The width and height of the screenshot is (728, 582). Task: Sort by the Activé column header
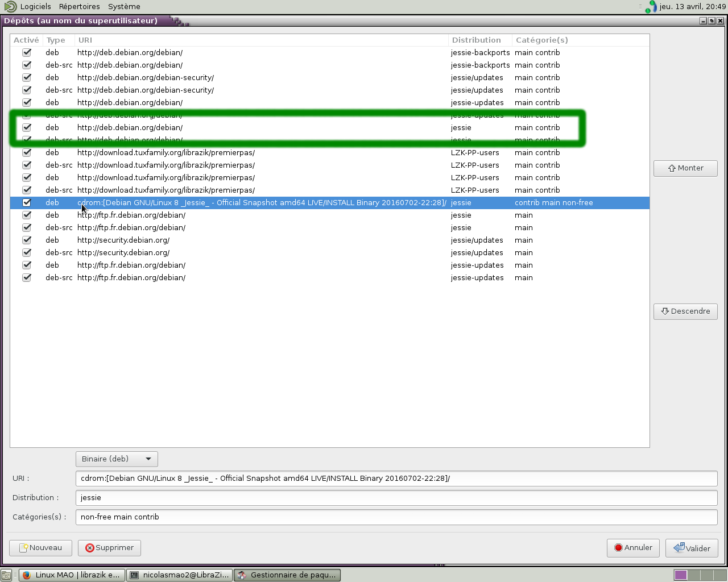click(26, 40)
